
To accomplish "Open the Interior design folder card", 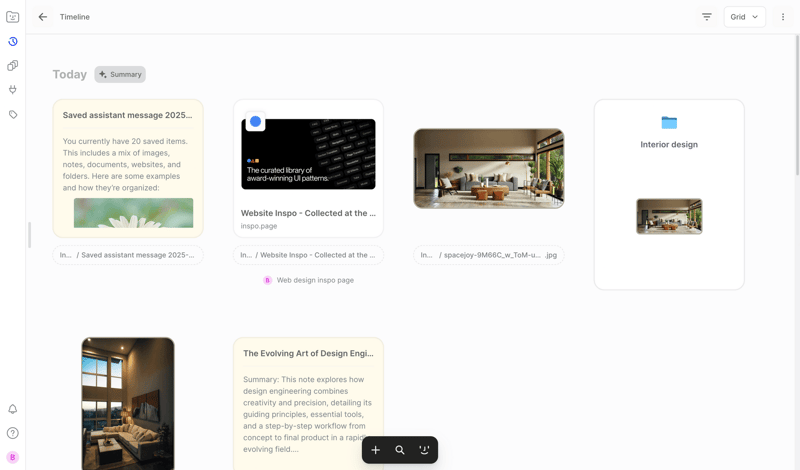I will pyautogui.click(x=669, y=194).
